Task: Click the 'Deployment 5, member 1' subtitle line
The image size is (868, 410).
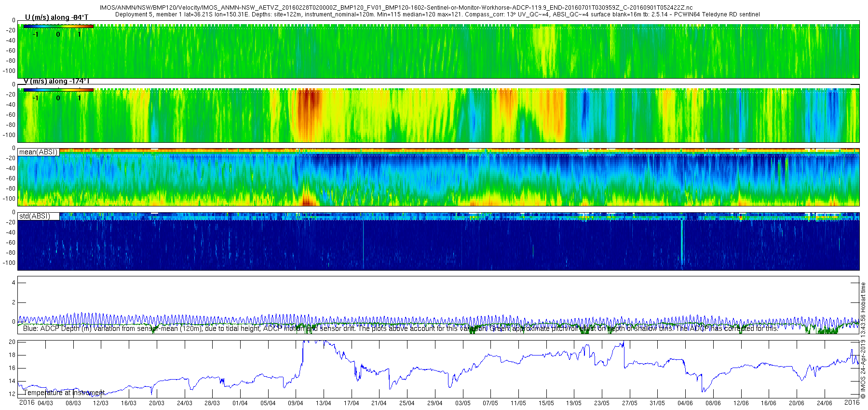Action: tap(437, 14)
